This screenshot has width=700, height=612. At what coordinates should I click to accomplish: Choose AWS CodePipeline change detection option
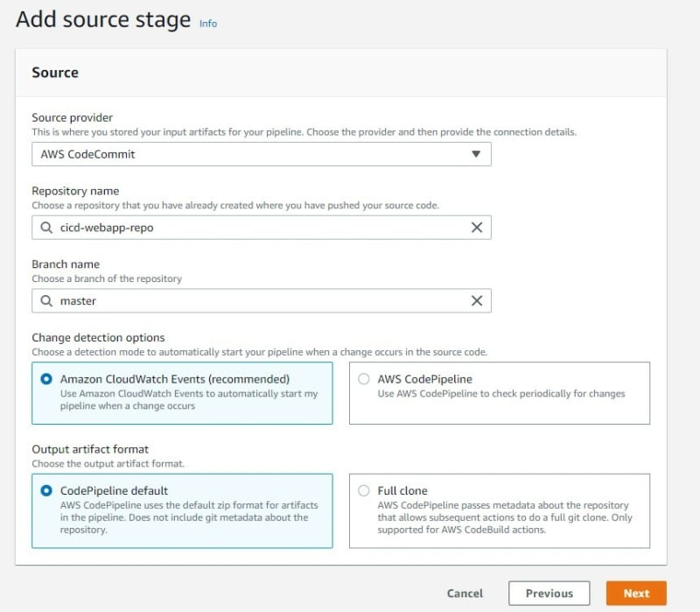click(364, 379)
